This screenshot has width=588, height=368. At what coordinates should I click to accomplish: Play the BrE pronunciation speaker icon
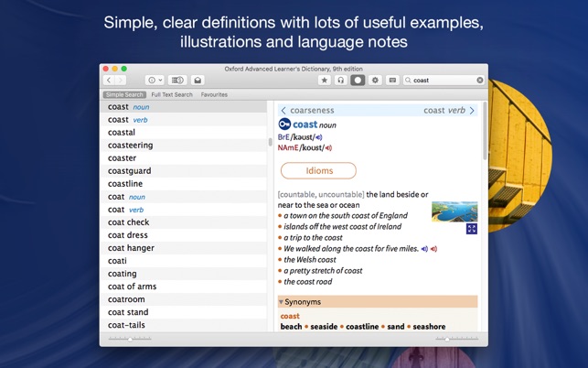pos(319,137)
